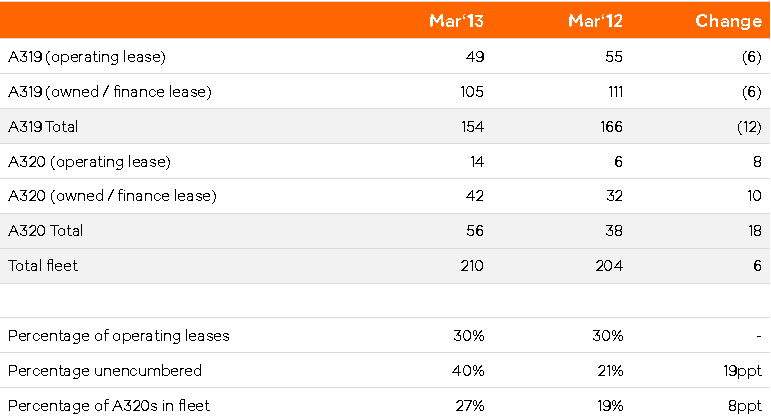This screenshot has width=771, height=417.
Task: Click the Change column header
Action: tap(728, 21)
